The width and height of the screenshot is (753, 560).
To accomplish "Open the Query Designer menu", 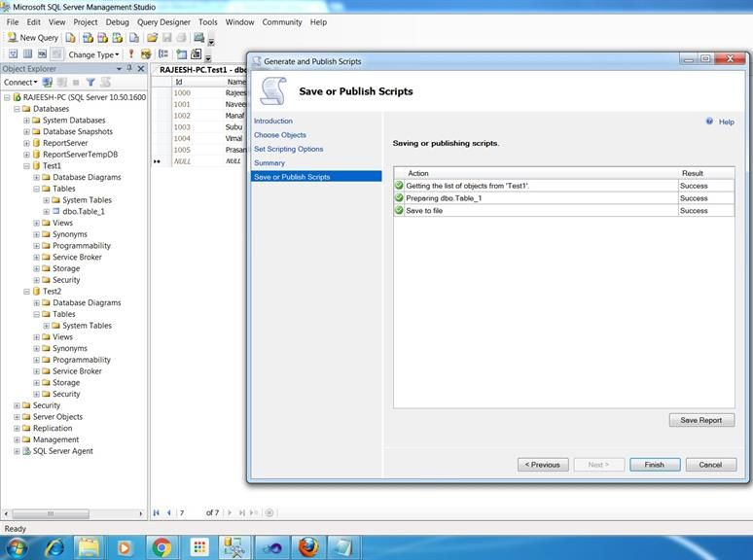I will (163, 22).
